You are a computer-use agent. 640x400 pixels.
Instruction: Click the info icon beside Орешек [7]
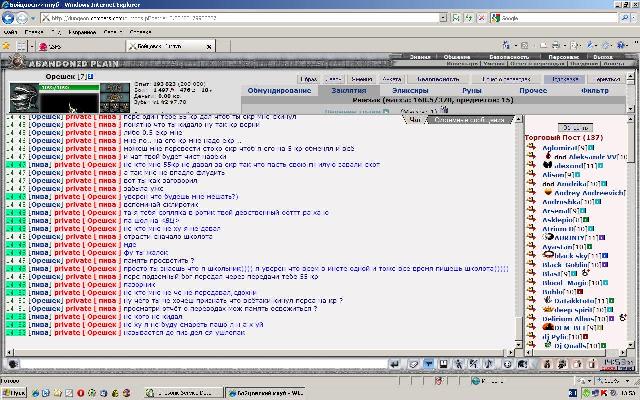click(x=90, y=76)
